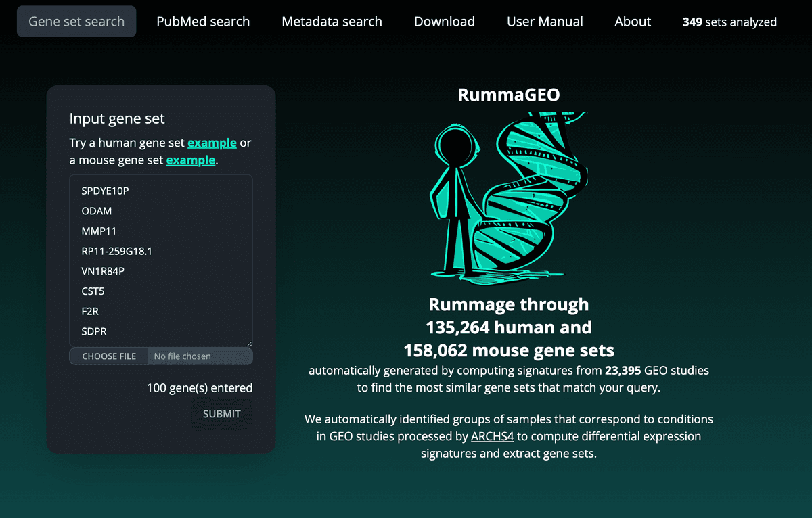Open the User Manual
812x518 pixels.
[x=545, y=22]
